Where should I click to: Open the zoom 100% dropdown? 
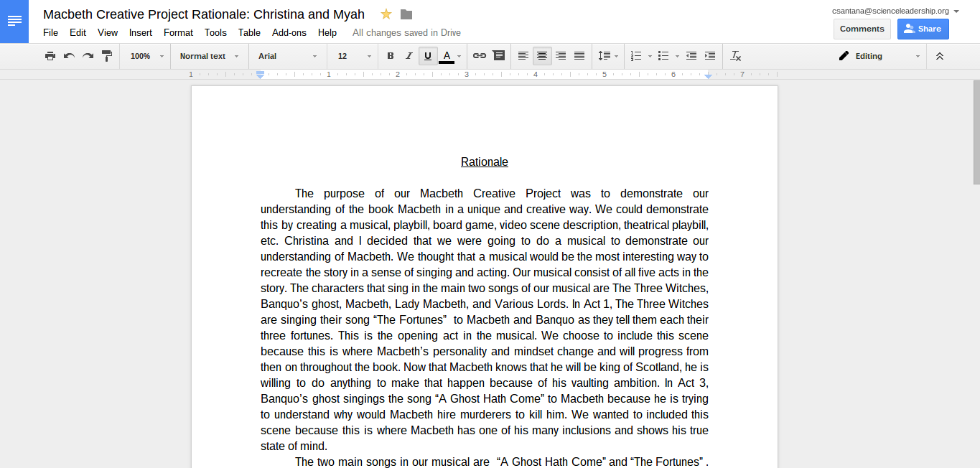tap(146, 56)
